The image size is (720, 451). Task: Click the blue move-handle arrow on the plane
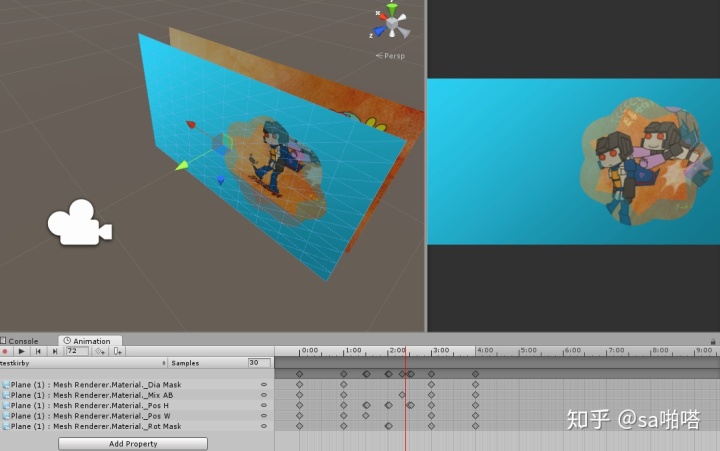pyautogui.click(x=221, y=180)
